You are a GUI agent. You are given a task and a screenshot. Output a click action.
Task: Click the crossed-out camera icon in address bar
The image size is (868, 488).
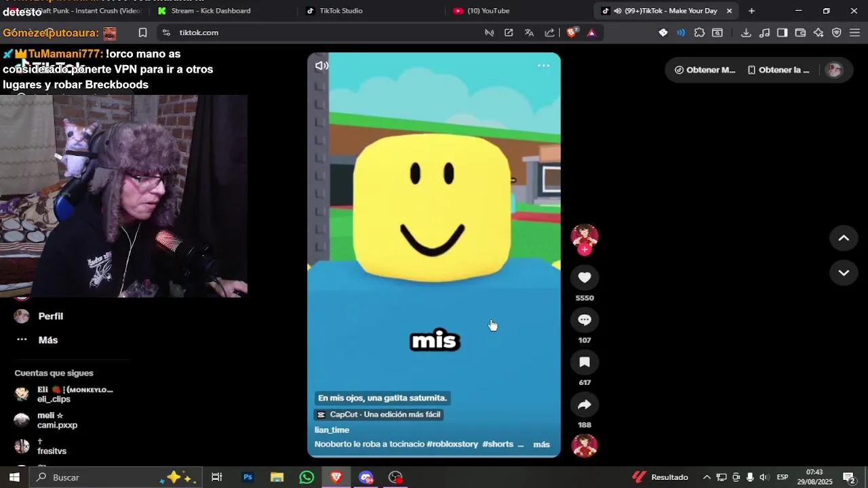click(x=489, y=33)
